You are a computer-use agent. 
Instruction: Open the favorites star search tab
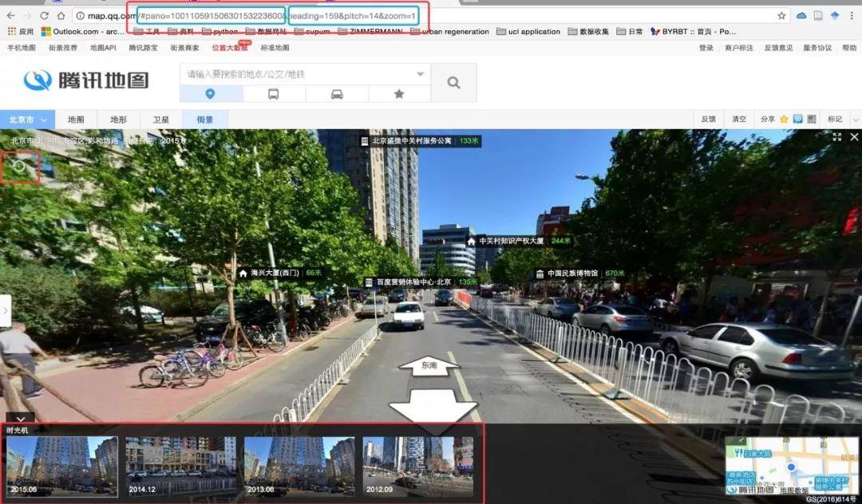[399, 94]
